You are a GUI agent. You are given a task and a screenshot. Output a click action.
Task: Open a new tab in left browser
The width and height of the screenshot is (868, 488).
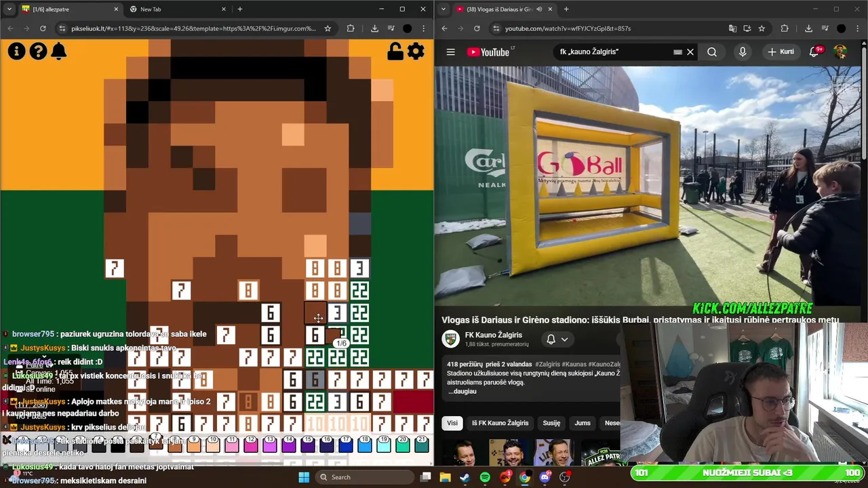(240, 9)
